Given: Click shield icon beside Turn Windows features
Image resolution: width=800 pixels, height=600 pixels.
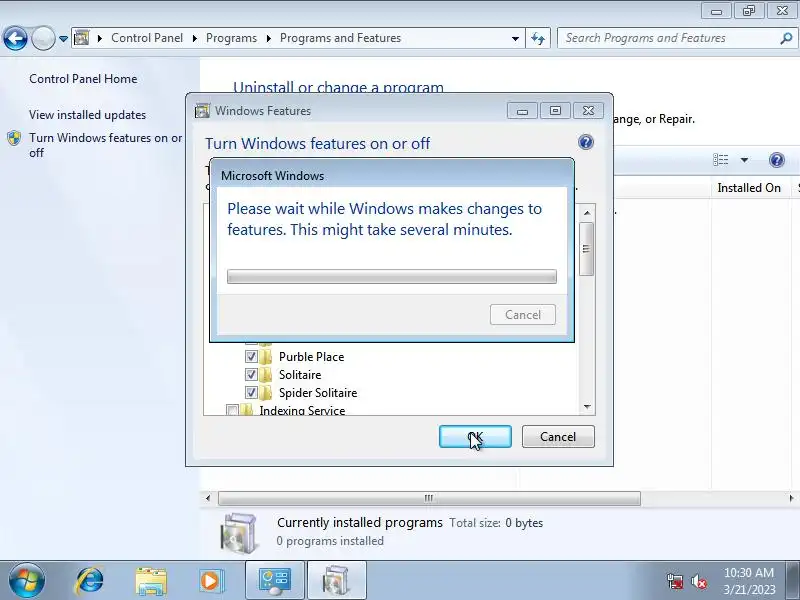Looking at the screenshot, I should pyautogui.click(x=14, y=138).
